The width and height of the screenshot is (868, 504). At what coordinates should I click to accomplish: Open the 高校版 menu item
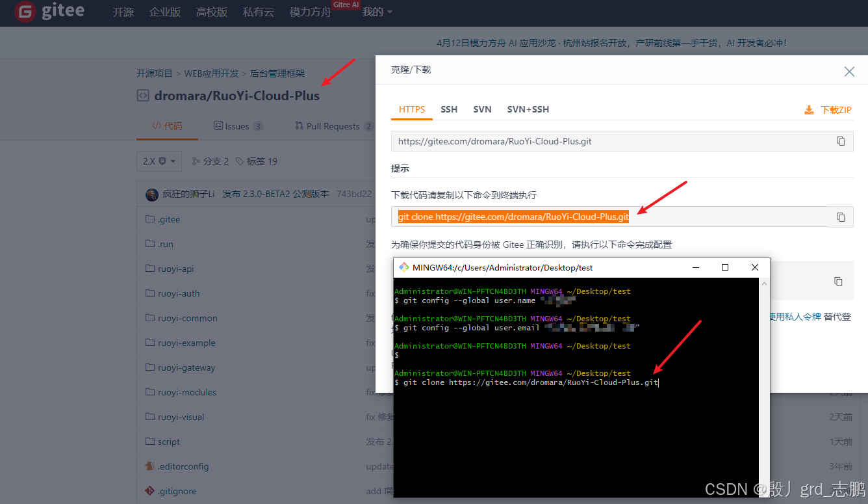(x=212, y=12)
